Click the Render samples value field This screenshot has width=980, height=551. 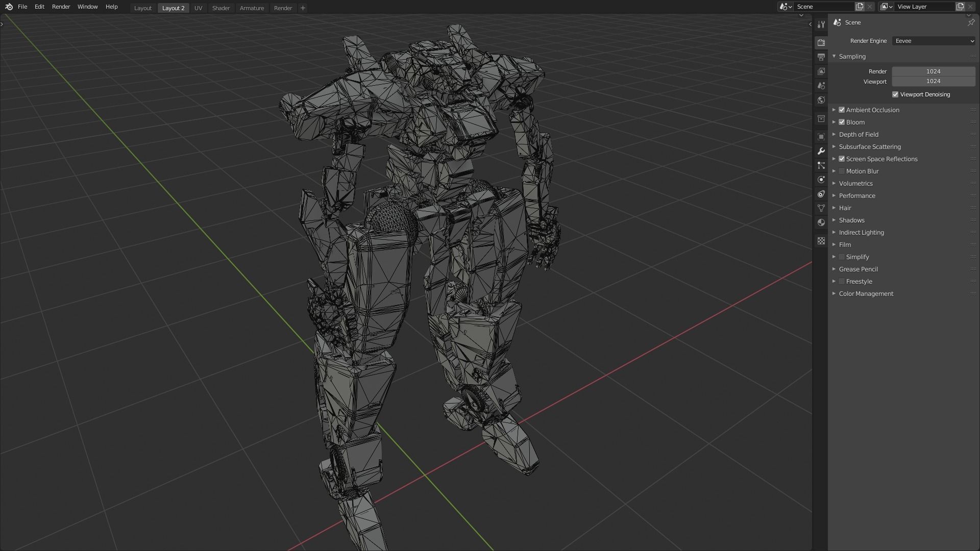coord(934,71)
